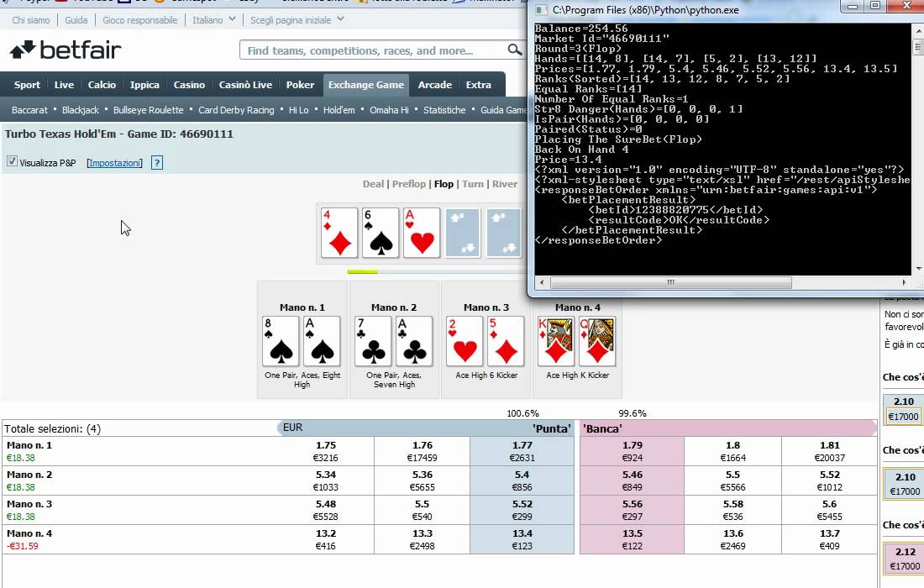Lay Mano n. 4 at 13.5
This screenshot has width=924, height=588.
633,539
